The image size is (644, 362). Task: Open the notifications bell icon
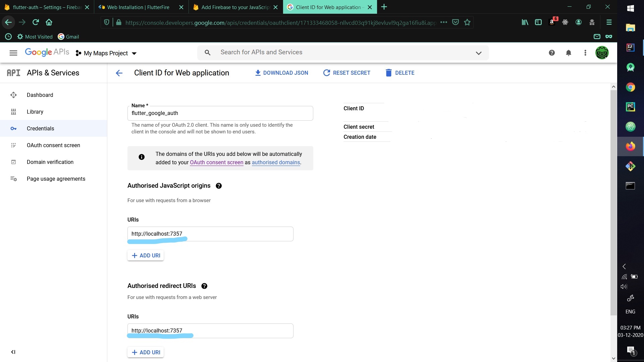tap(569, 53)
